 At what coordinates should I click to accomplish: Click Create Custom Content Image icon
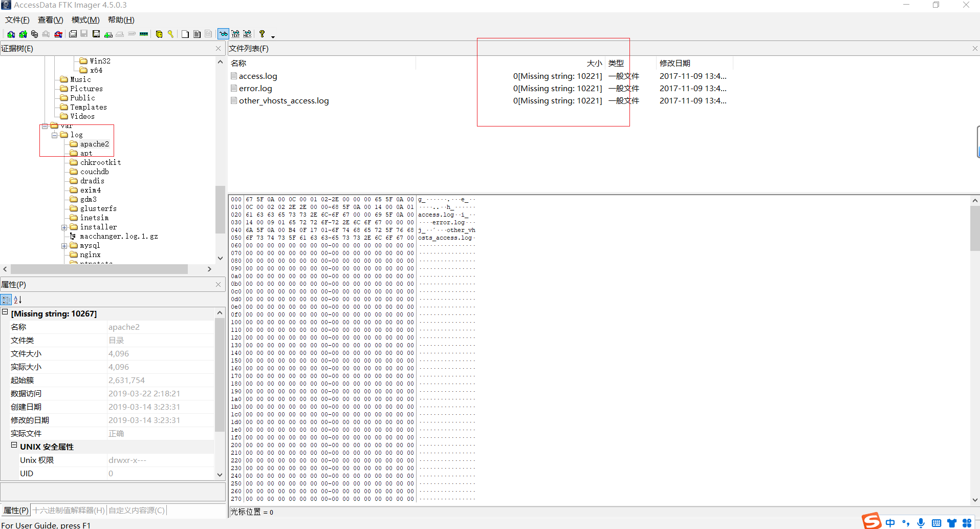120,34
